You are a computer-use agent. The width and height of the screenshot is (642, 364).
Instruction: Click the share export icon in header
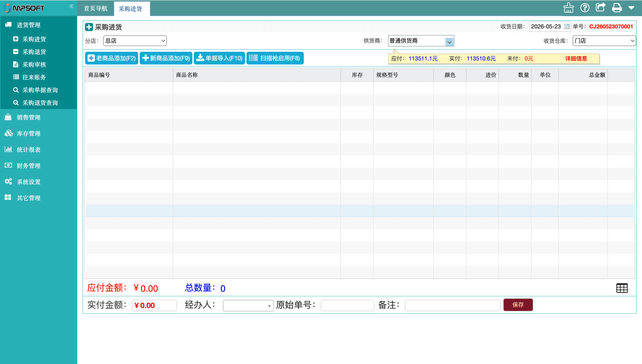pos(600,7)
